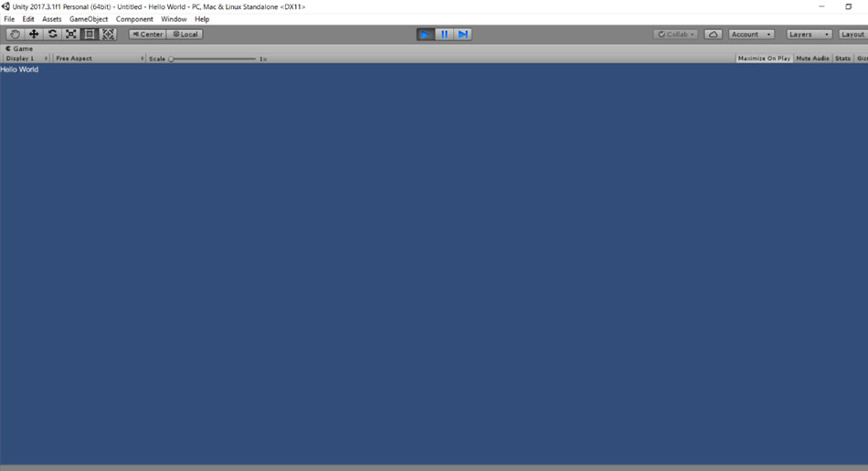Image resolution: width=868 pixels, height=471 pixels.
Task: Select the Rect transform tool
Action: pyautogui.click(x=90, y=35)
